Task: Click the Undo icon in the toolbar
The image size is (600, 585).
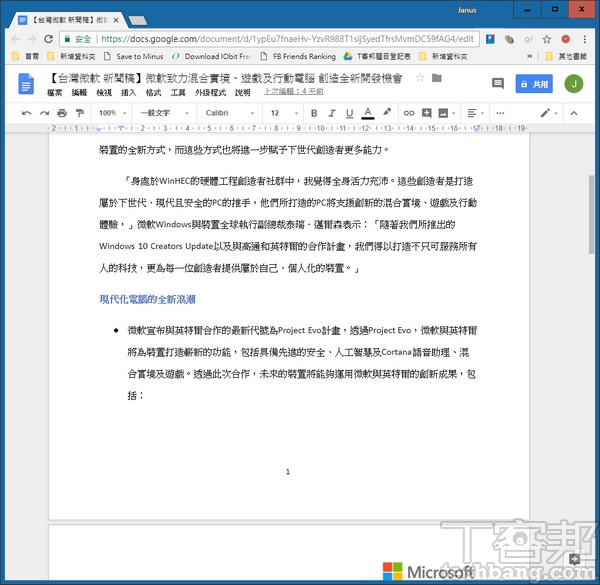Action: pyautogui.click(x=26, y=113)
